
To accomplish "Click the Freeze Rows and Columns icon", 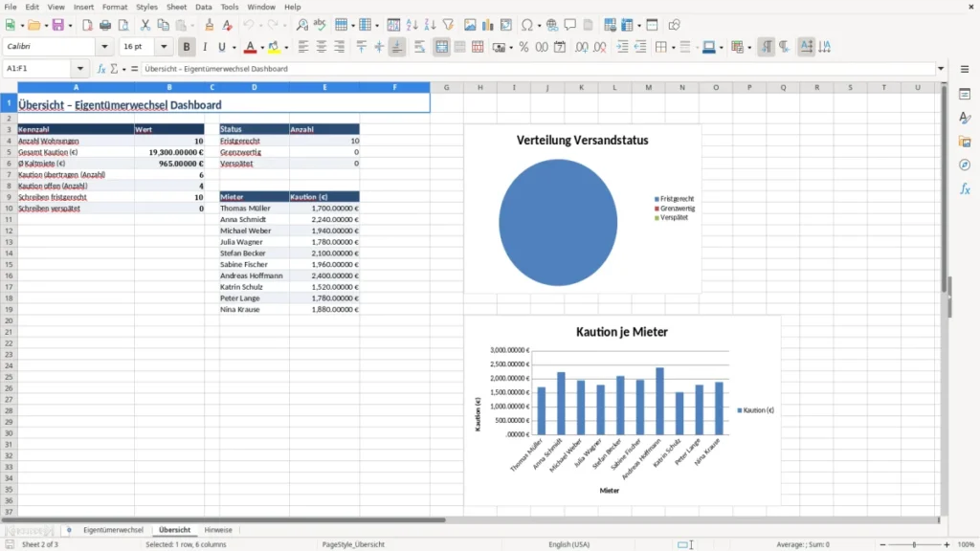I will coord(627,25).
